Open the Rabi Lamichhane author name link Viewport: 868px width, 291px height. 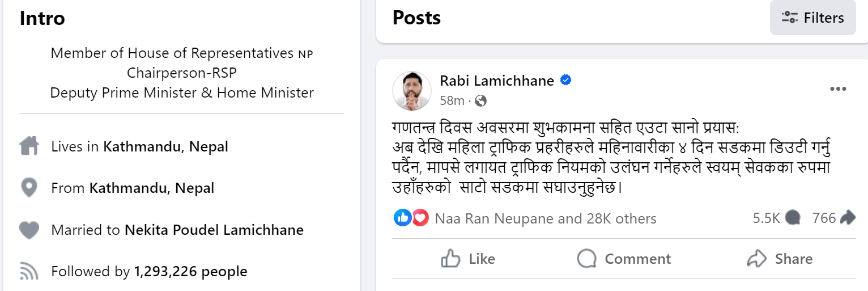pyautogui.click(x=497, y=81)
